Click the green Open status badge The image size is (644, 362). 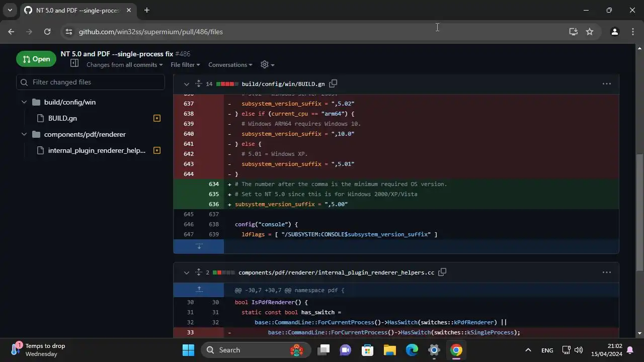tap(36, 59)
